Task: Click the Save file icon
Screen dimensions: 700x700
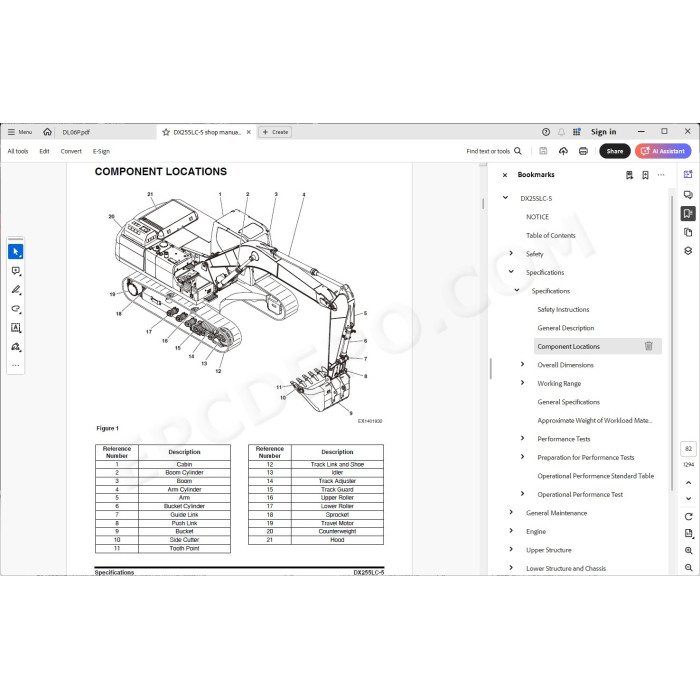Action: click(x=543, y=151)
